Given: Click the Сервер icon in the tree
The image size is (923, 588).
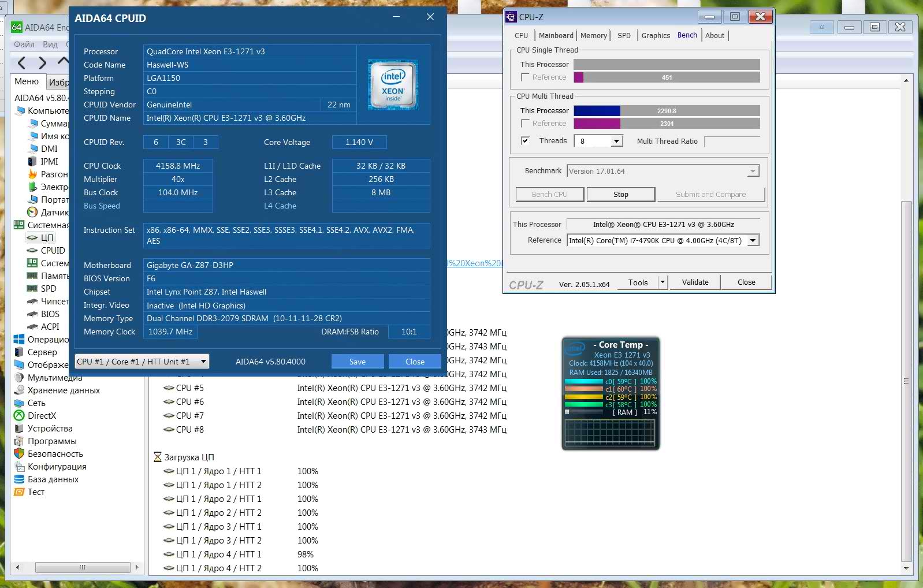Looking at the screenshot, I should [19, 352].
